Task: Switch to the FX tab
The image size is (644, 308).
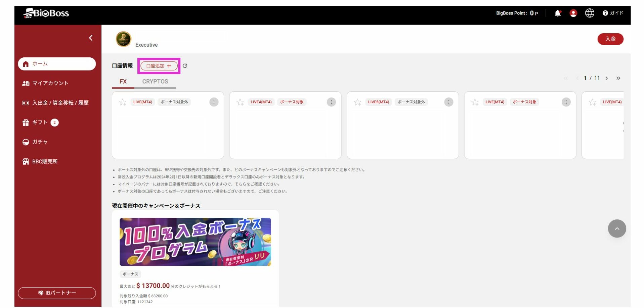Action: pos(123,81)
